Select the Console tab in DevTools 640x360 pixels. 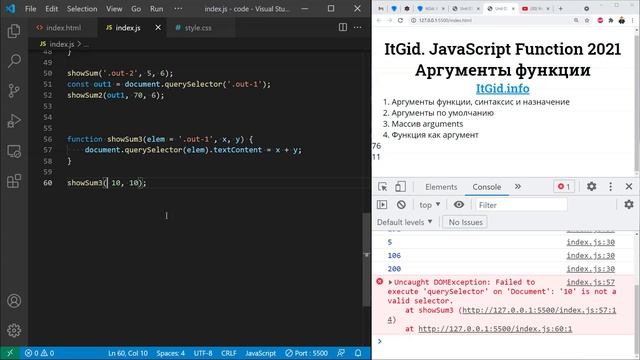click(x=487, y=187)
